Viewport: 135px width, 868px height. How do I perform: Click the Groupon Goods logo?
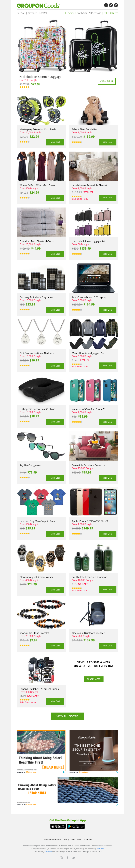[38, 6]
